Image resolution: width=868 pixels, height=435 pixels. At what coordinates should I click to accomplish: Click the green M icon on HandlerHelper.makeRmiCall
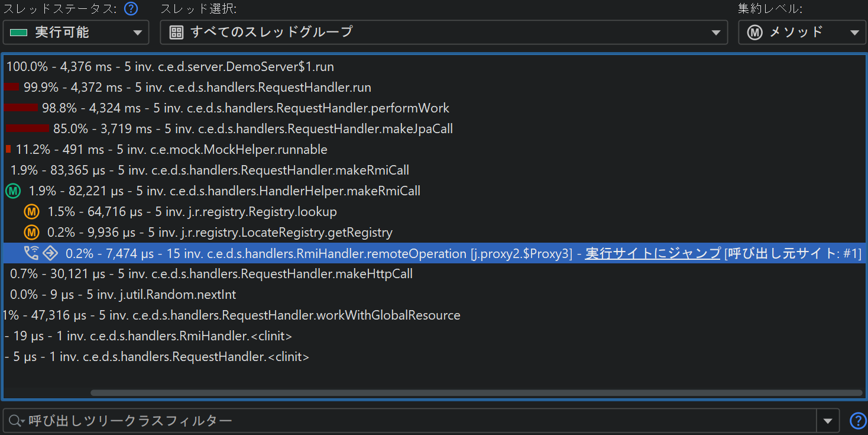(x=12, y=191)
